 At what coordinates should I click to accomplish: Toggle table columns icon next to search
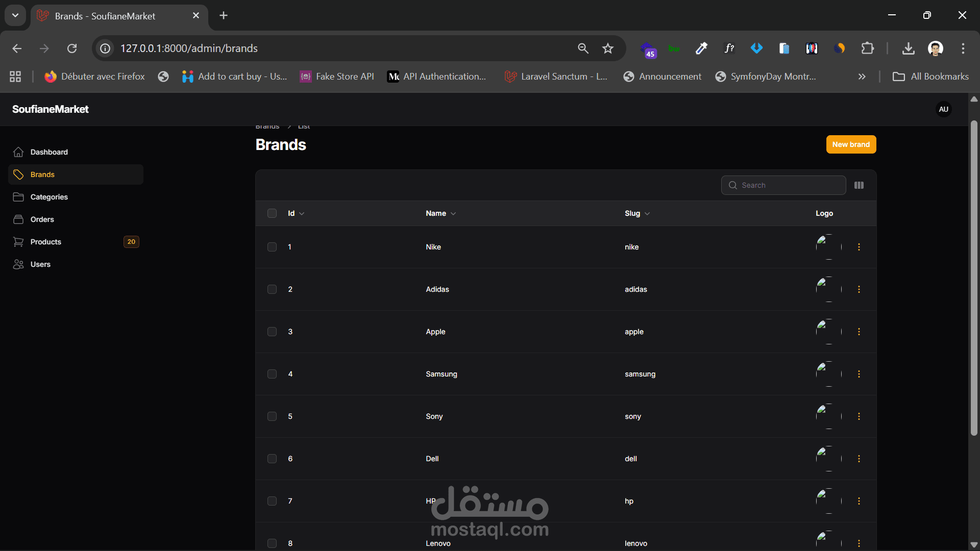tap(859, 185)
